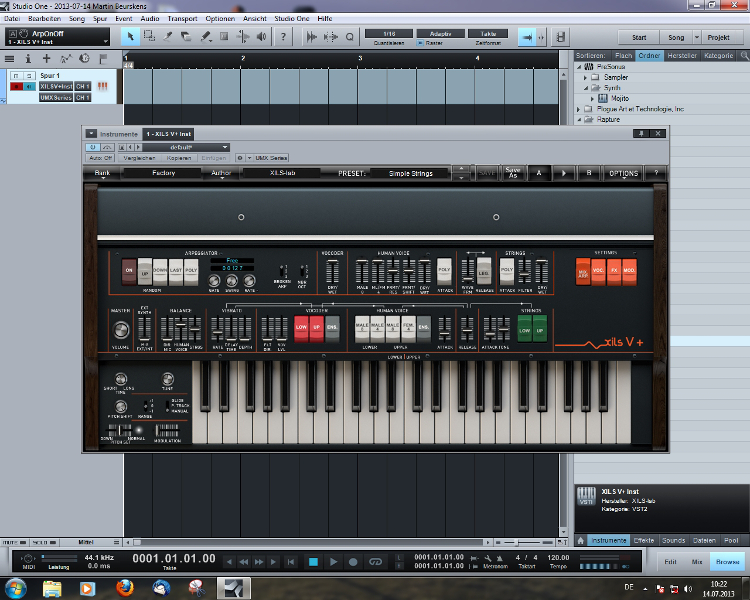This screenshot has width=750, height=600.
Task: Select the Bend tool
Action: pyautogui.click(x=243, y=37)
